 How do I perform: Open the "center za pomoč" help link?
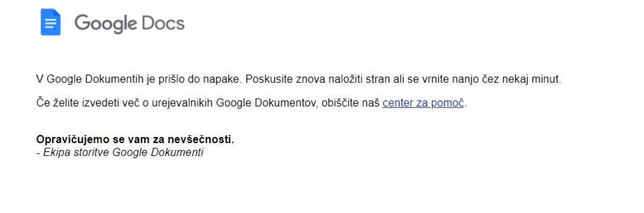tap(423, 103)
